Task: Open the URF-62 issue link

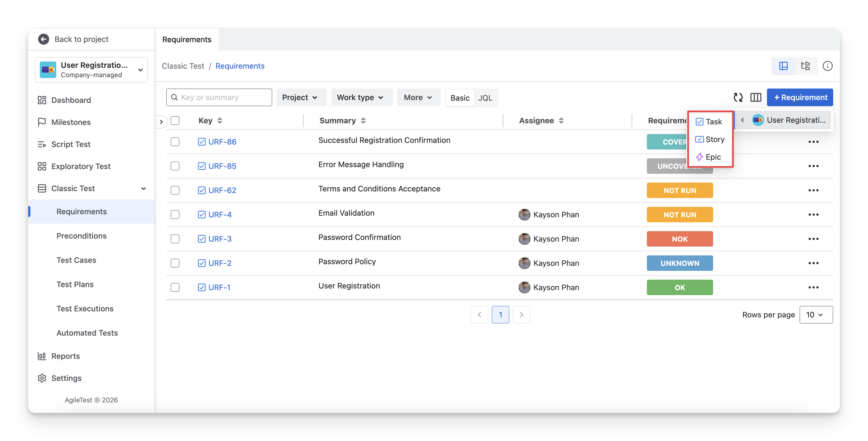Action: pyautogui.click(x=222, y=190)
